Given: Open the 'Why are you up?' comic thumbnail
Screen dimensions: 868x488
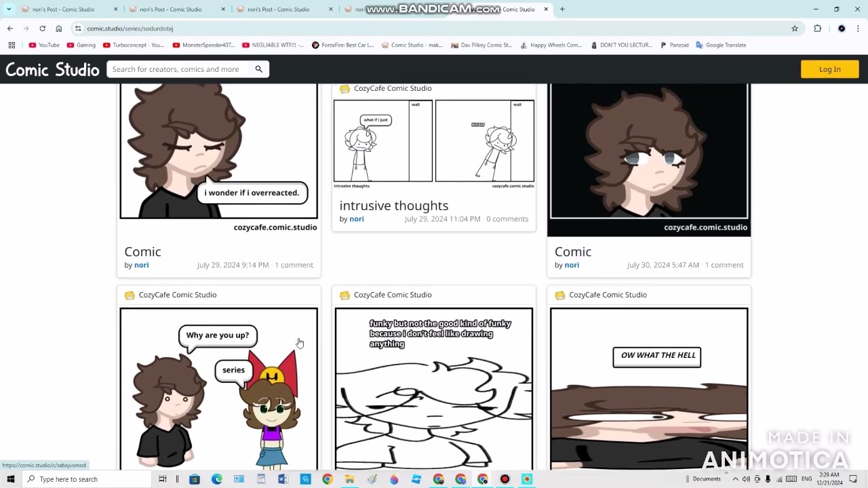Looking at the screenshot, I should coord(218,388).
